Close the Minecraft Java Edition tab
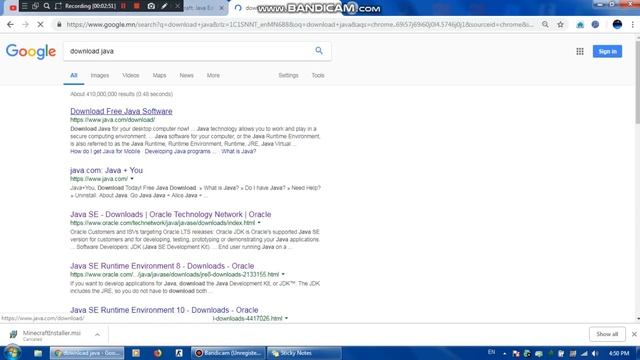The height and width of the screenshot is (360, 640). click(x=221, y=8)
